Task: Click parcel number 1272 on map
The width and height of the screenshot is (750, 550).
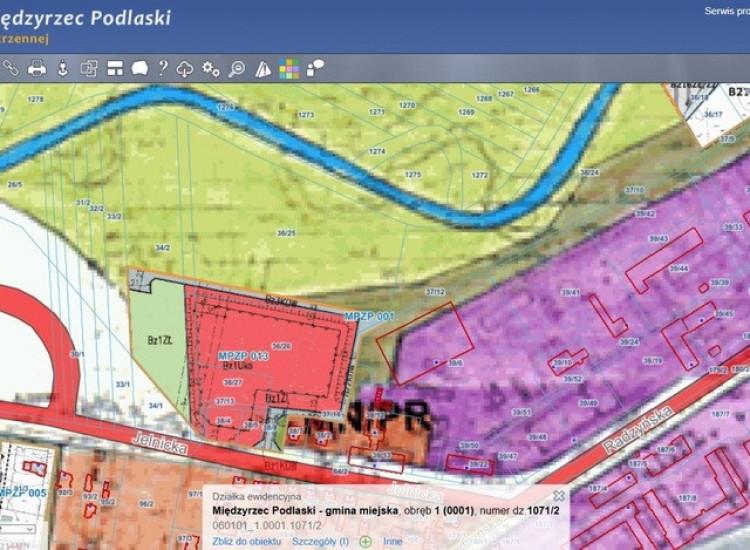Action: coord(479,175)
